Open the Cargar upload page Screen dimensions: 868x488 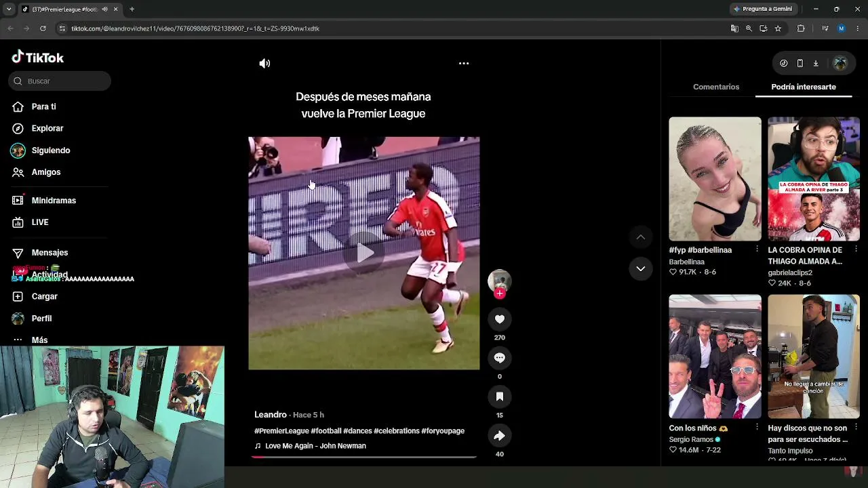(x=44, y=296)
